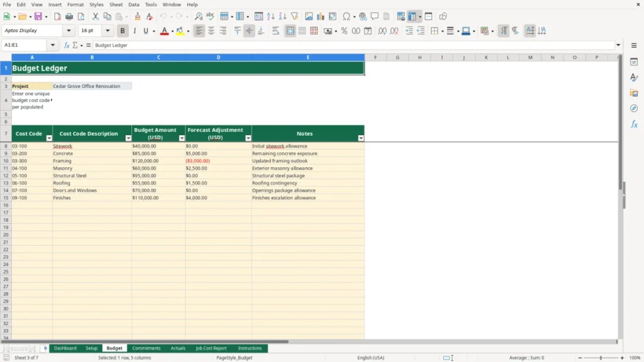Toggle Italic formatting
Image resolution: width=644 pixels, height=362 pixels.
coord(135,31)
